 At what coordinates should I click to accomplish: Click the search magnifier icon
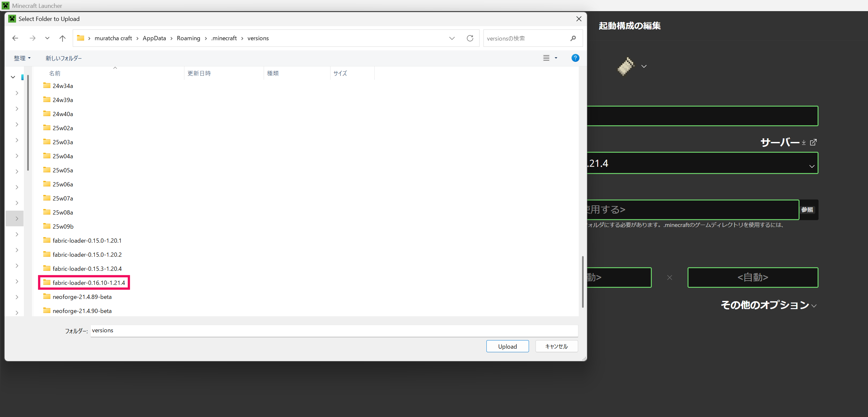click(x=573, y=38)
